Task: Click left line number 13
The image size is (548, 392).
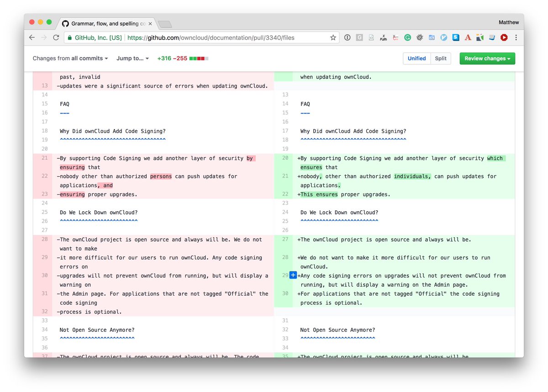Action: coord(44,86)
